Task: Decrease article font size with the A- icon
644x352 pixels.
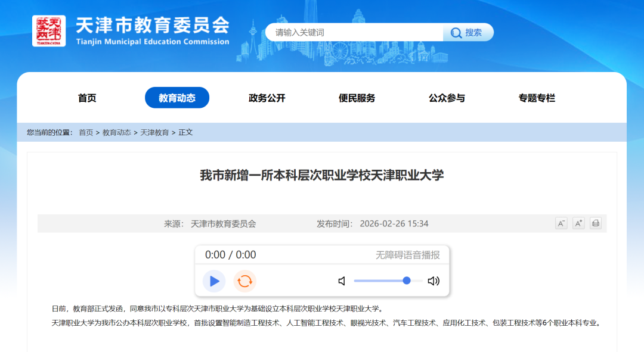Action: point(561,223)
